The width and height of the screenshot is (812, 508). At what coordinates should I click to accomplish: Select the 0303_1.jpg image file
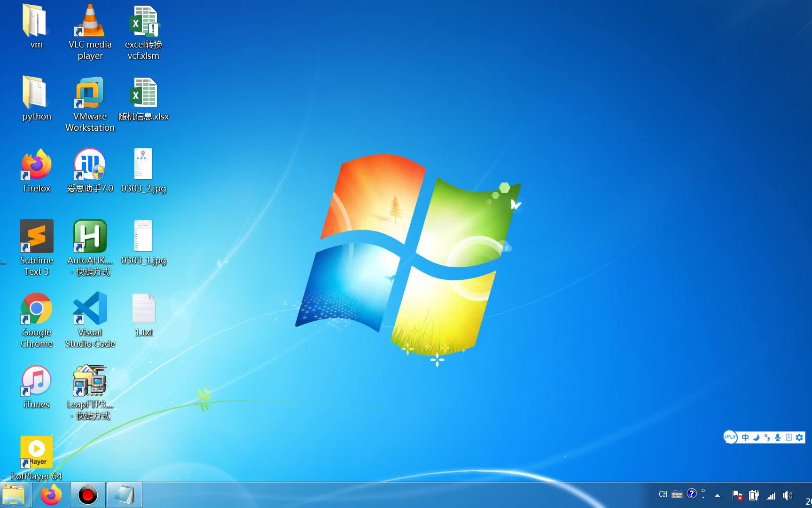[x=143, y=243]
